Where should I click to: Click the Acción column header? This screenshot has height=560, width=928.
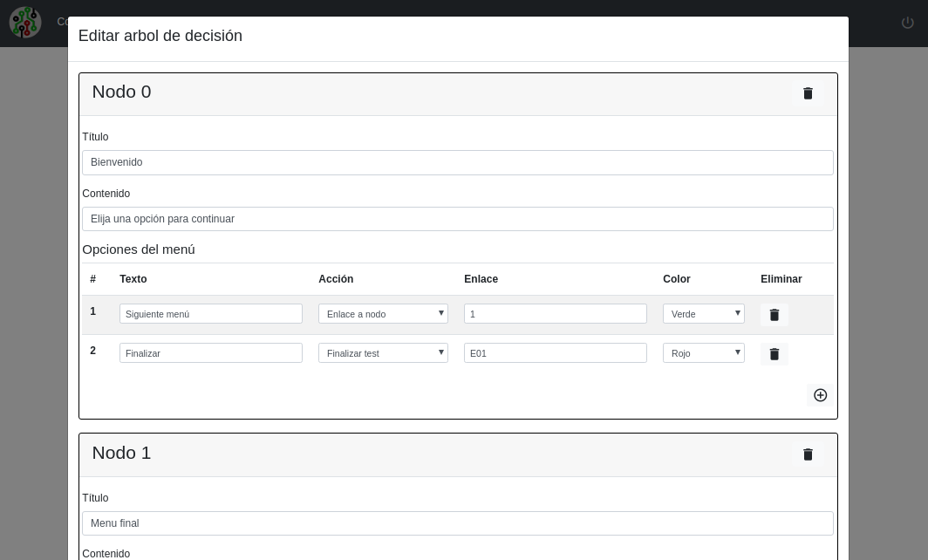click(336, 279)
